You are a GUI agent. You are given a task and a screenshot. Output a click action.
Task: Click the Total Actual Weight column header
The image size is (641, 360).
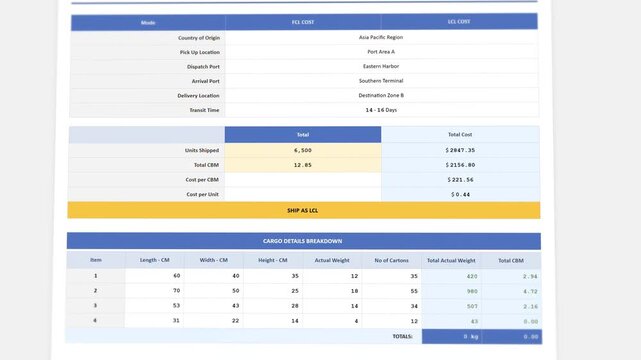tap(451, 260)
